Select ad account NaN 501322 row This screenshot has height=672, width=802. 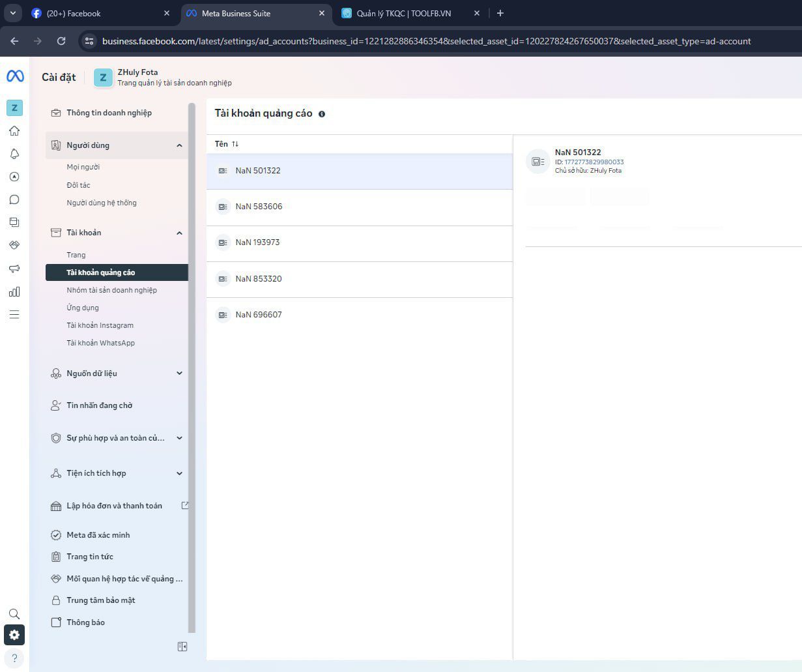click(x=360, y=171)
